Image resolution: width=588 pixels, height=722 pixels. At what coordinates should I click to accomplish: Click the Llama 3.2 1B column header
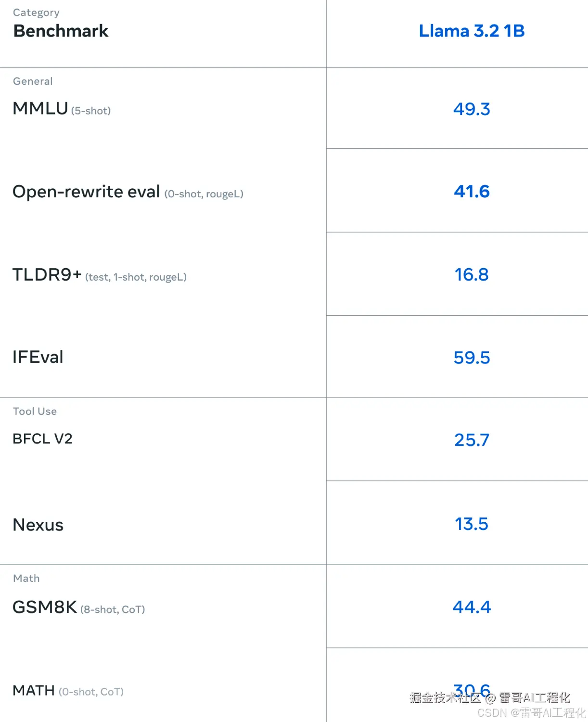472,31
